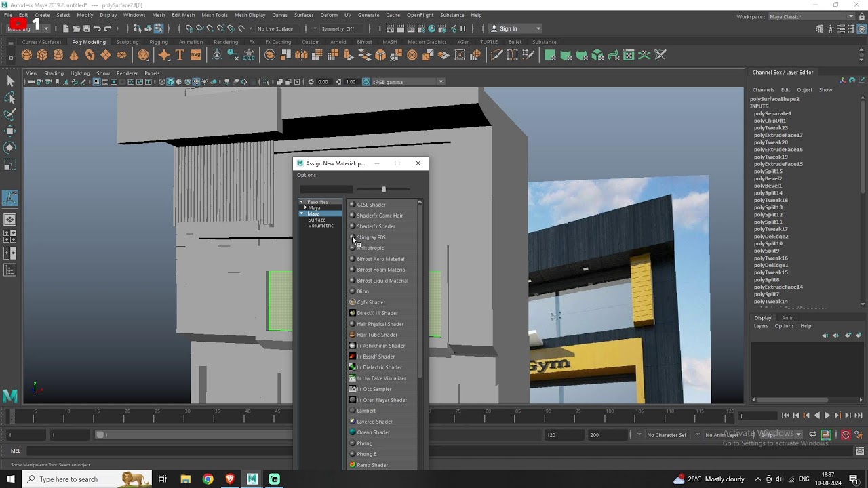Screen dimensions: 868x488
Task: Click the Save scene icon
Action: coord(87,28)
